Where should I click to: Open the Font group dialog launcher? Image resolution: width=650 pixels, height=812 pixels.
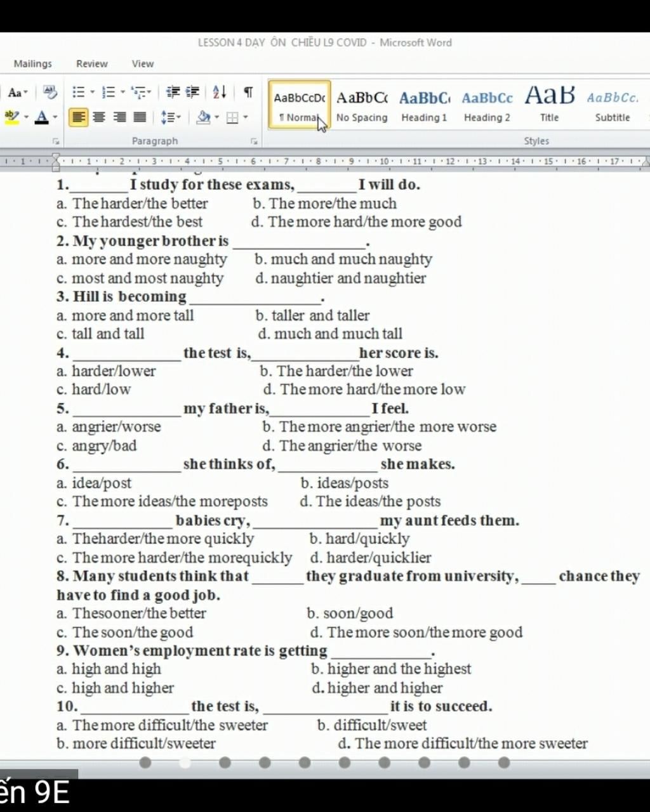[x=56, y=141]
